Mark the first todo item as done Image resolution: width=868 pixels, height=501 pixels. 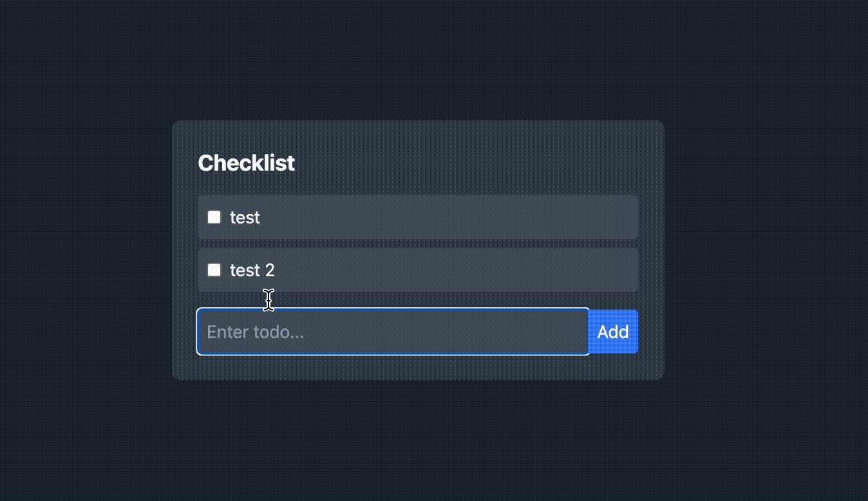pyautogui.click(x=214, y=217)
